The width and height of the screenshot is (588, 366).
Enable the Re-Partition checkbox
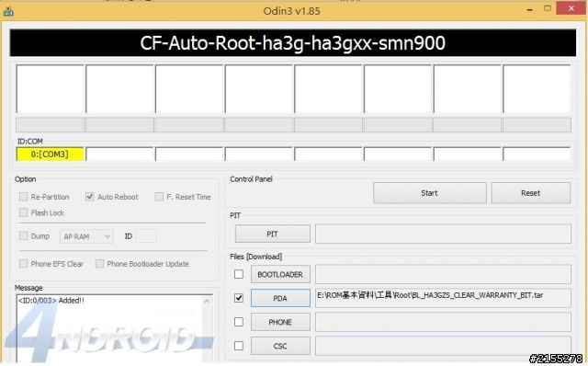23,197
